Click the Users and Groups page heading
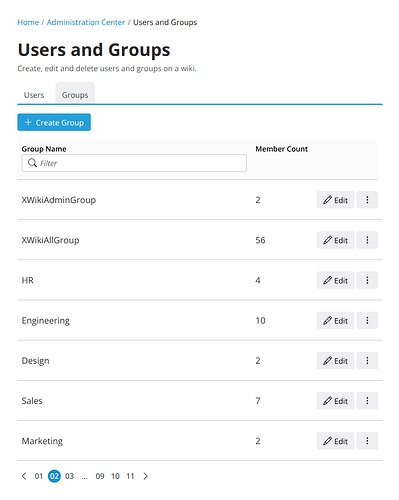The image size is (399, 500). pyautogui.click(x=94, y=50)
